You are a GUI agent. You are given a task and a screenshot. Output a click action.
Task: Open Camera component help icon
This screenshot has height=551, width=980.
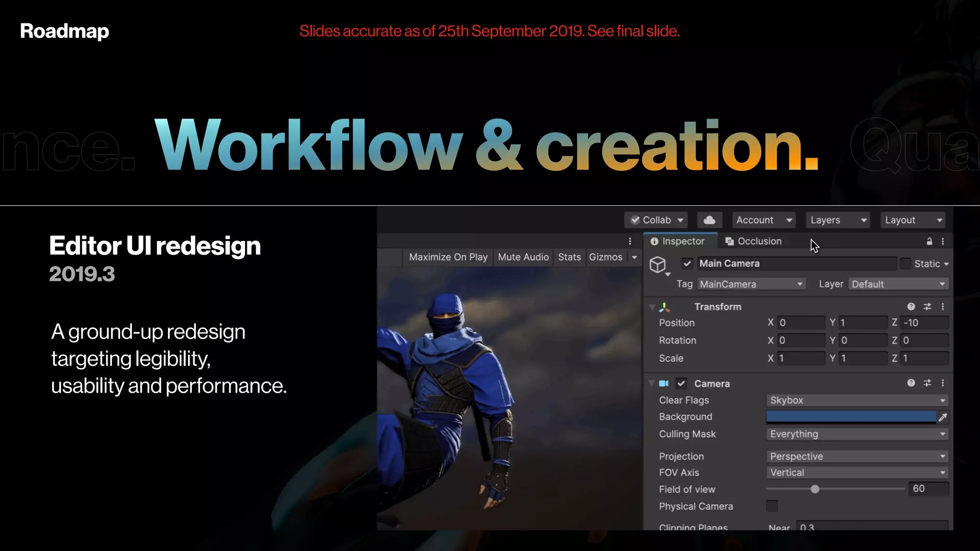tap(911, 383)
